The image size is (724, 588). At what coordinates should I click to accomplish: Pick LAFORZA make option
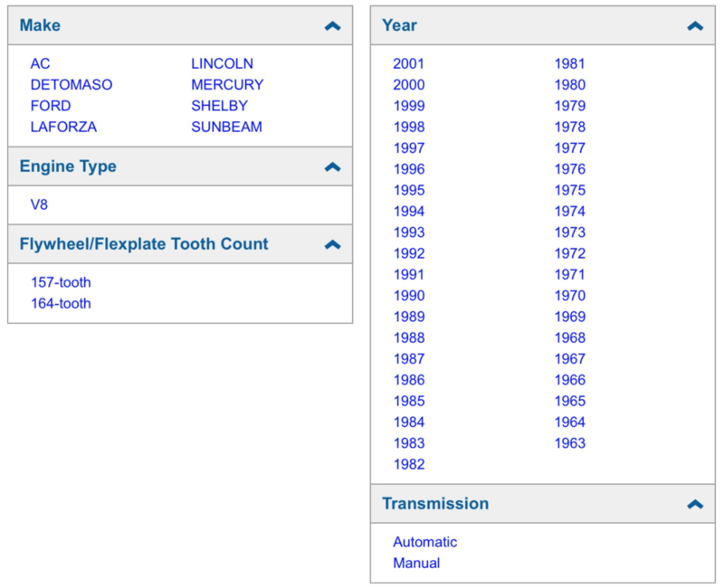(63, 127)
